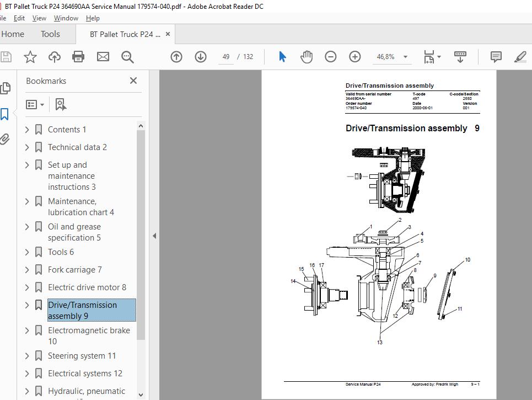The width and height of the screenshot is (532, 400).
Task: Open the Help menu
Action: 93,18
